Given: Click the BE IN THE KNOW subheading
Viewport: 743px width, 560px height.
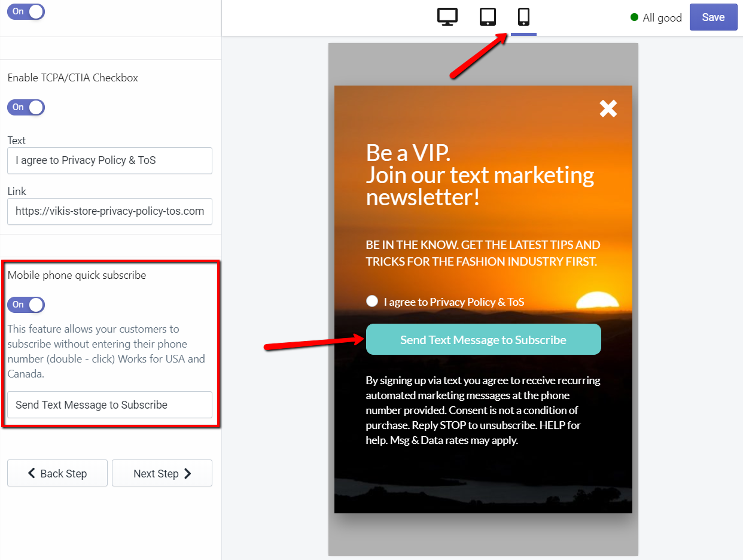Looking at the screenshot, I should 483,253.
